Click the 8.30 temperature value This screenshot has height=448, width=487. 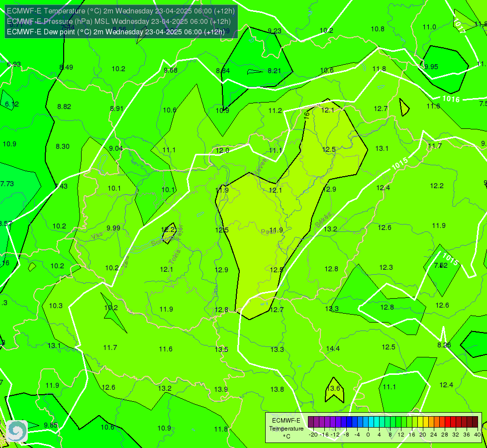coord(62,146)
